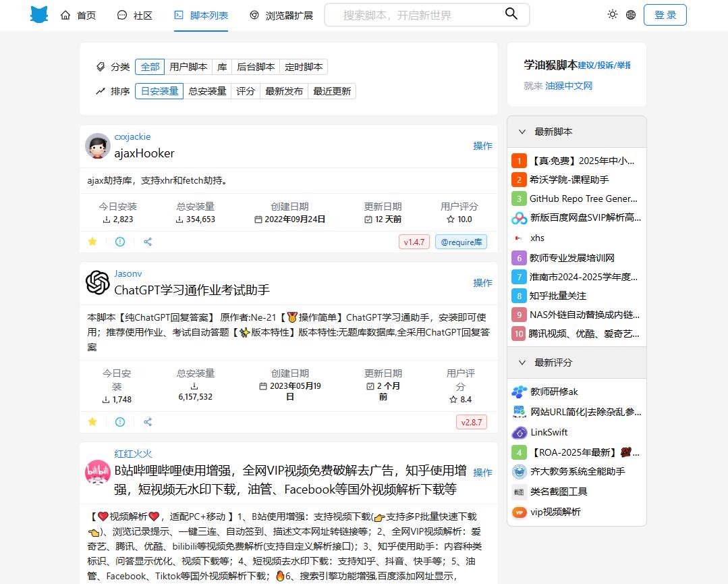
Task: Open 操作 menu for B站哔哩哔哩使用增强 script
Action: click(482, 473)
